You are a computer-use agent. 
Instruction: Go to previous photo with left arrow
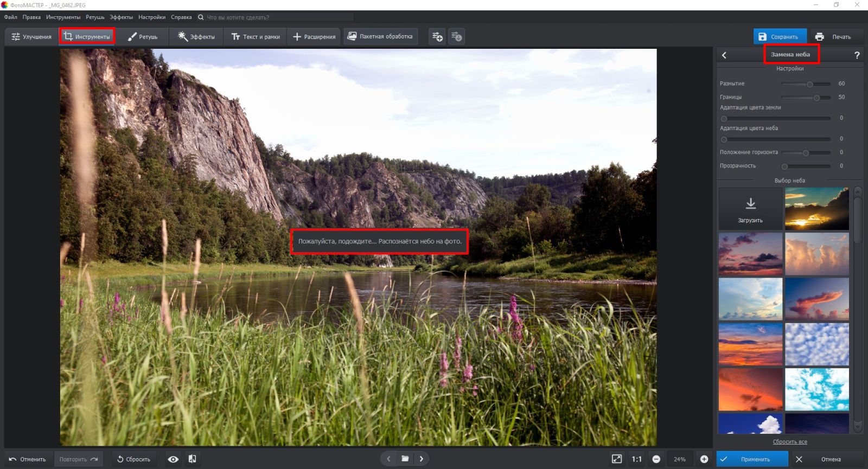388,459
